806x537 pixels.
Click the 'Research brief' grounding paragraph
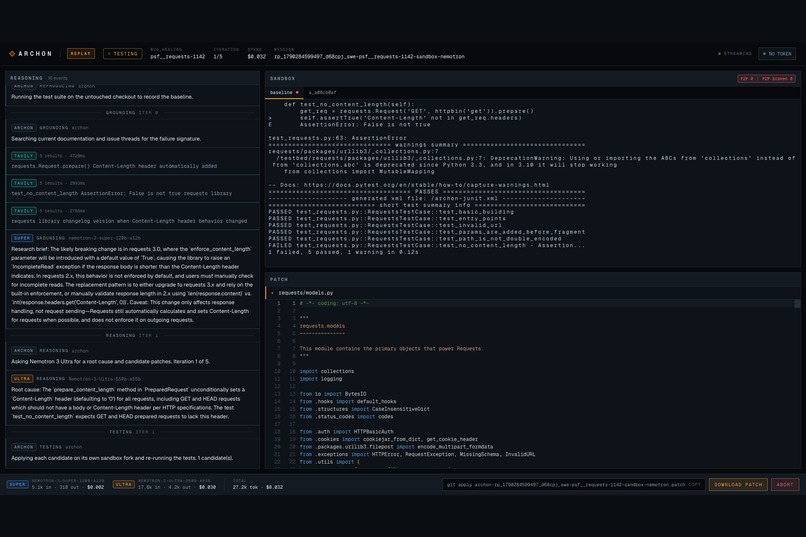132,284
